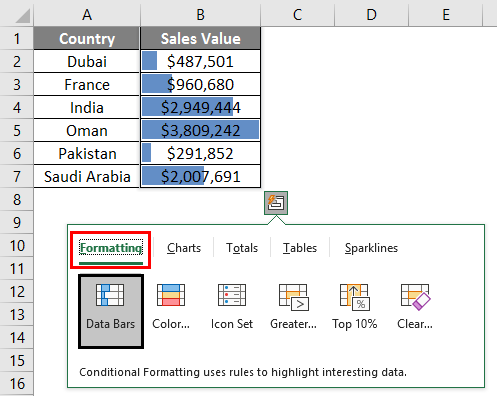This screenshot has width=497, height=396.
Task: Switch to the Totals tab
Action: coord(242,248)
